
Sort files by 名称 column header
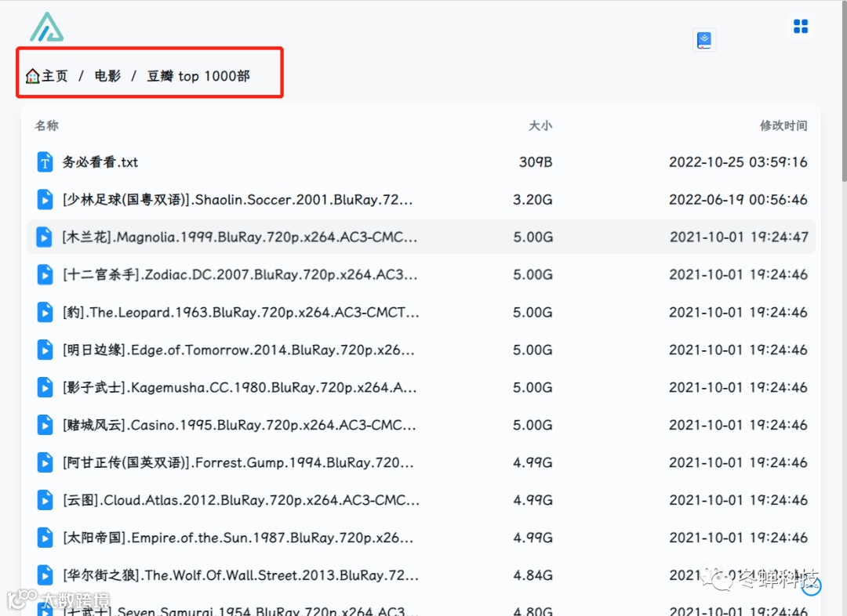(46, 126)
